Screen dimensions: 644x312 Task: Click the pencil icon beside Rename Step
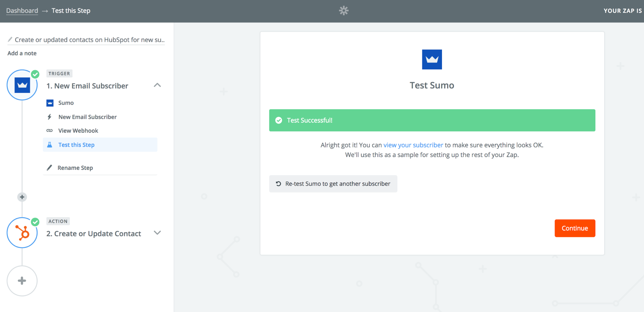pyautogui.click(x=49, y=168)
